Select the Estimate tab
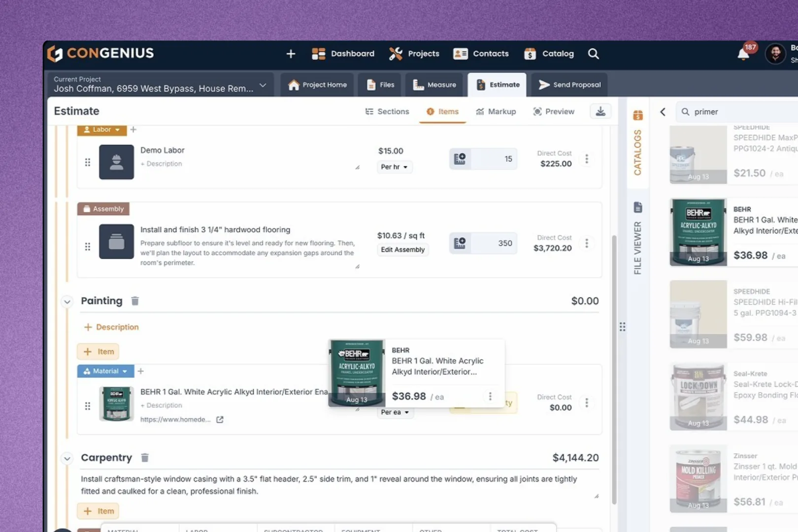The height and width of the screenshot is (532, 798). point(498,85)
